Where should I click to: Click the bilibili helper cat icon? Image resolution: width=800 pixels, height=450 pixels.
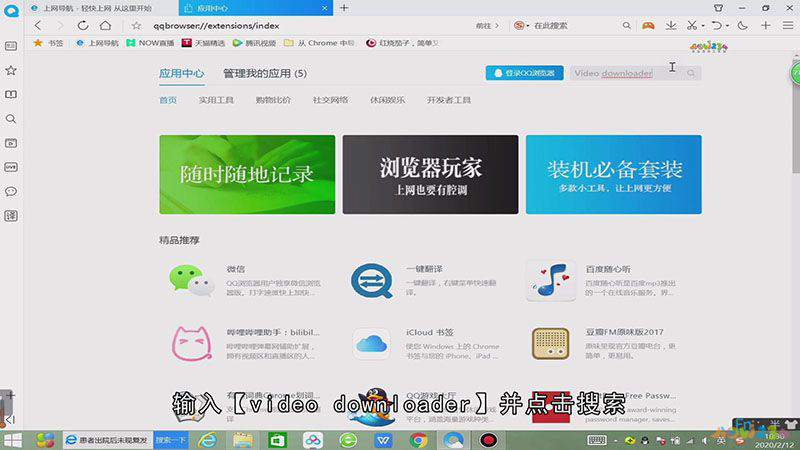click(191, 344)
